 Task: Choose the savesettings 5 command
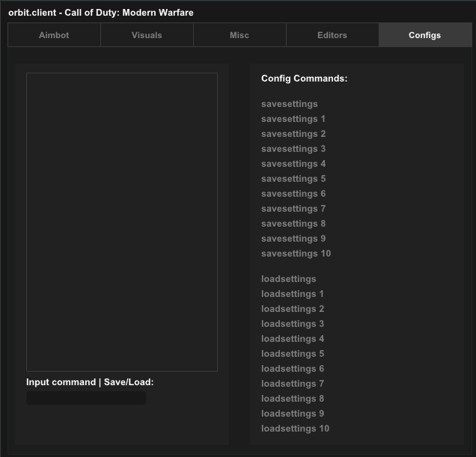[293, 179]
